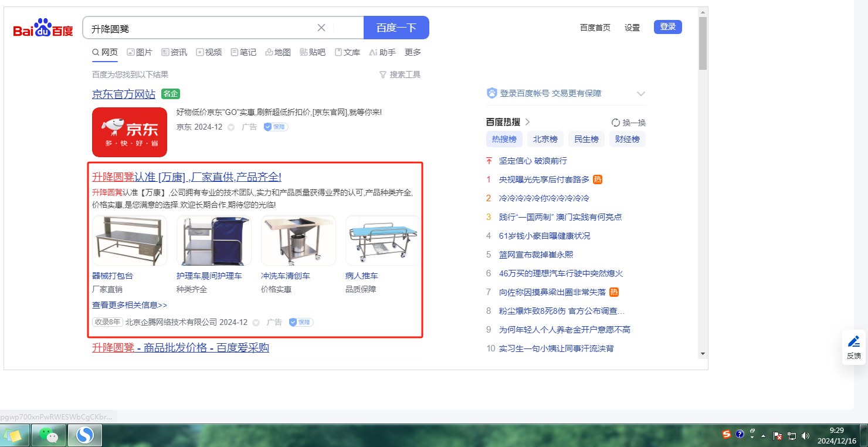Open 搜索工具 filter options
The height and width of the screenshot is (447, 868).
[400, 74]
